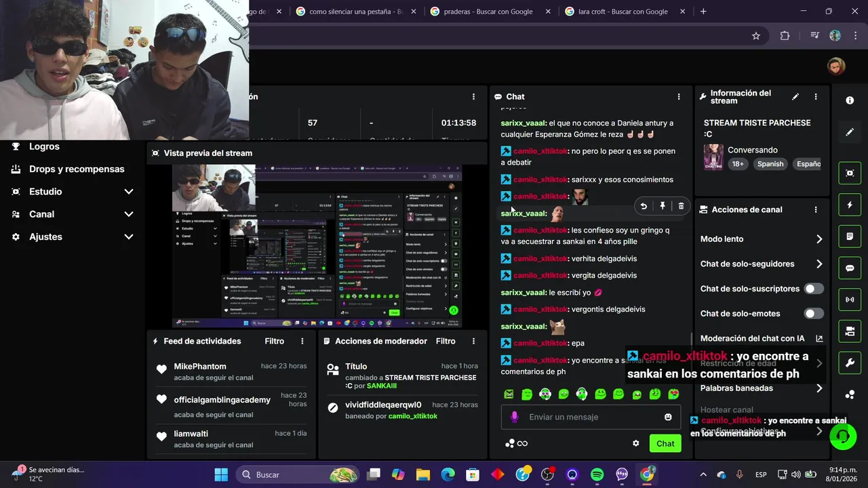Open Chat de solo-seguidores options arrow
This screenshot has height=488, width=868.
(x=819, y=264)
